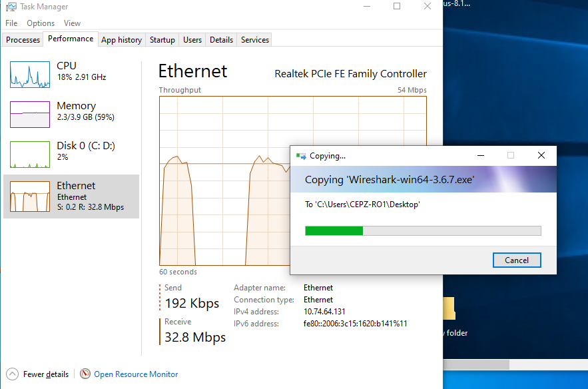Click the copy progress bar
This screenshot has width=588, height=389.
click(x=423, y=230)
